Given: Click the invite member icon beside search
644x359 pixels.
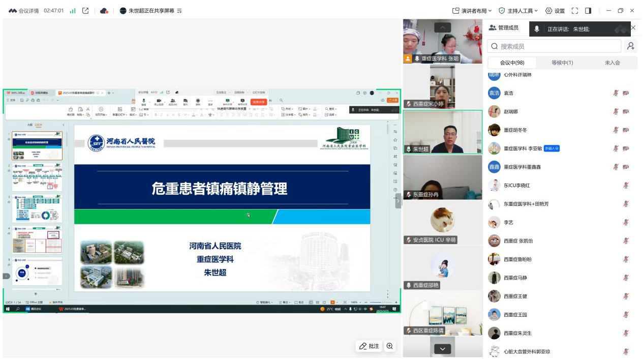Looking at the screenshot, I should [x=630, y=46].
